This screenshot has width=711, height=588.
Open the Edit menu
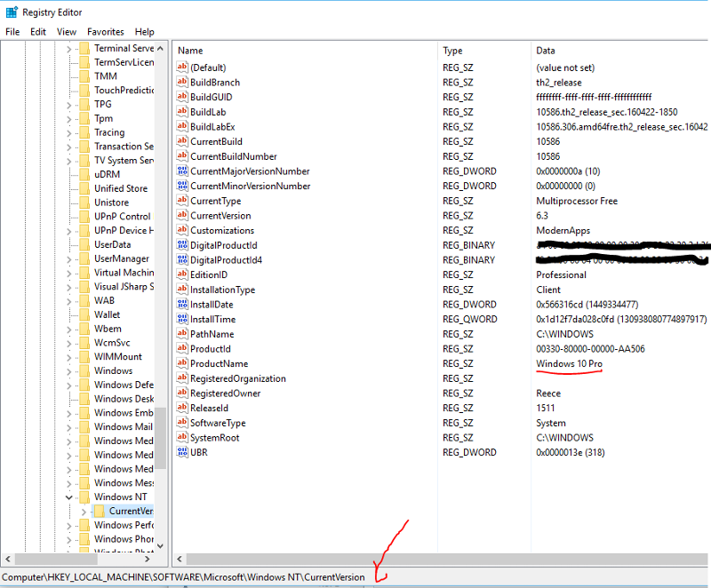38,32
